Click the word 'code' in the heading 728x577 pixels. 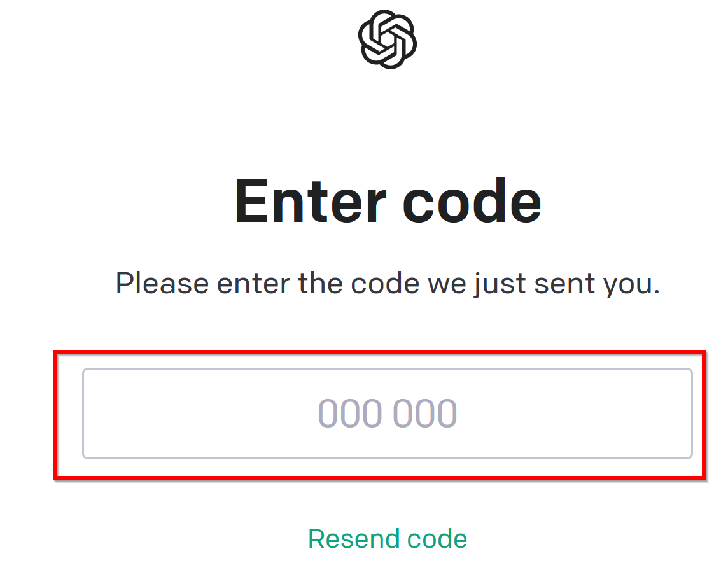point(472,202)
